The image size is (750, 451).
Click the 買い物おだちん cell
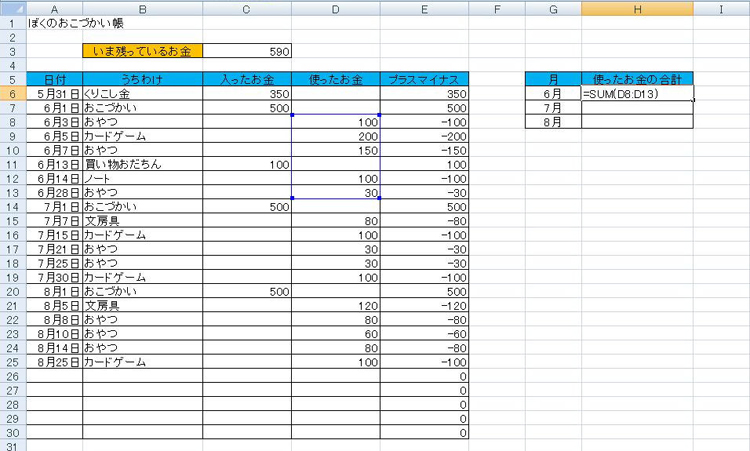pyautogui.click(x=142, y=164)
